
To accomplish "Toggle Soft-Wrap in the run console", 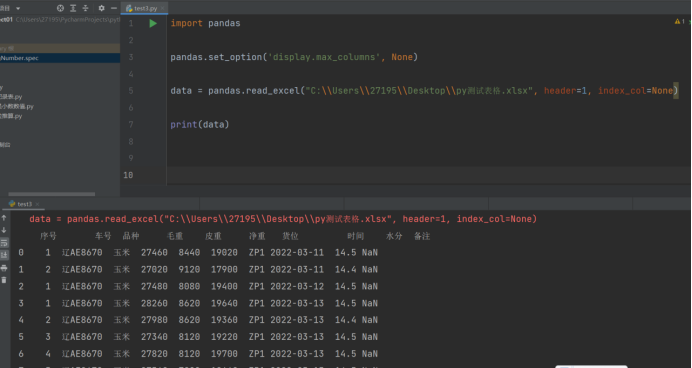I will pyautogui.click(x=4, y=243).
